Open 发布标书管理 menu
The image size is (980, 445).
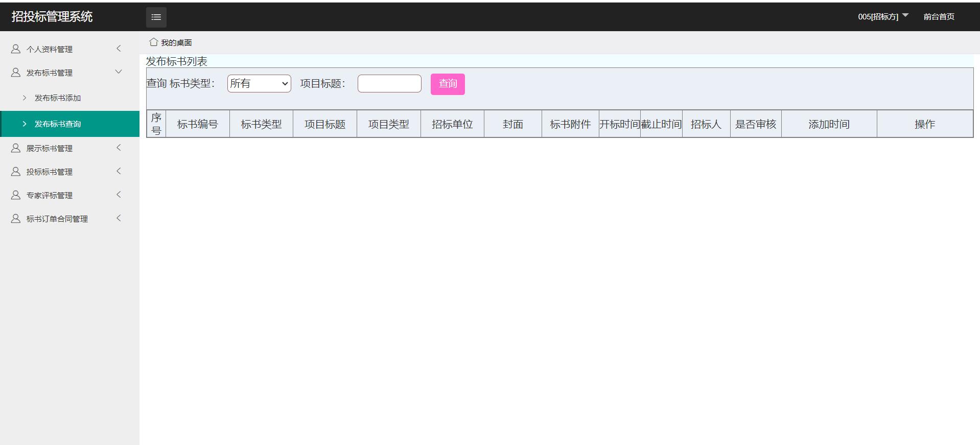click(x=69, y=73)
